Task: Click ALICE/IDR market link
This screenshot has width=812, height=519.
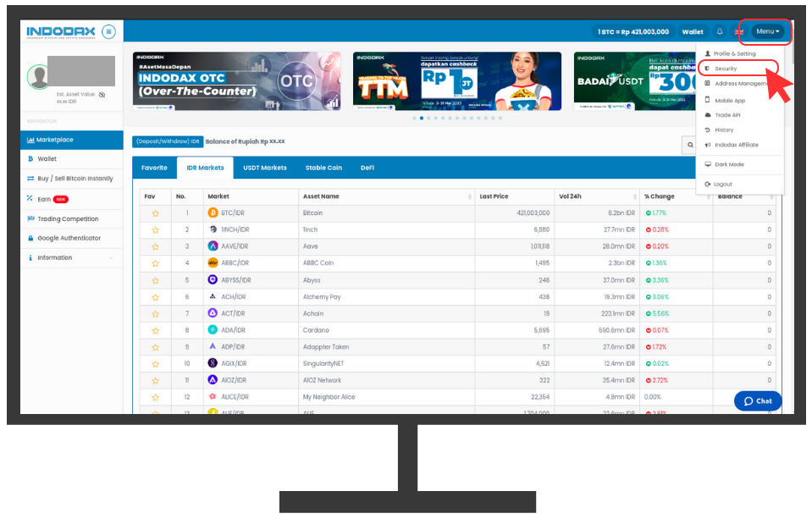Action: [x=235, y=397]
